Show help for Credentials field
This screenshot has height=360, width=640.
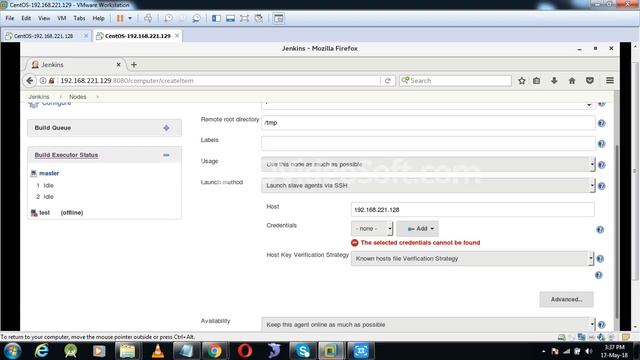coord(600,230)
